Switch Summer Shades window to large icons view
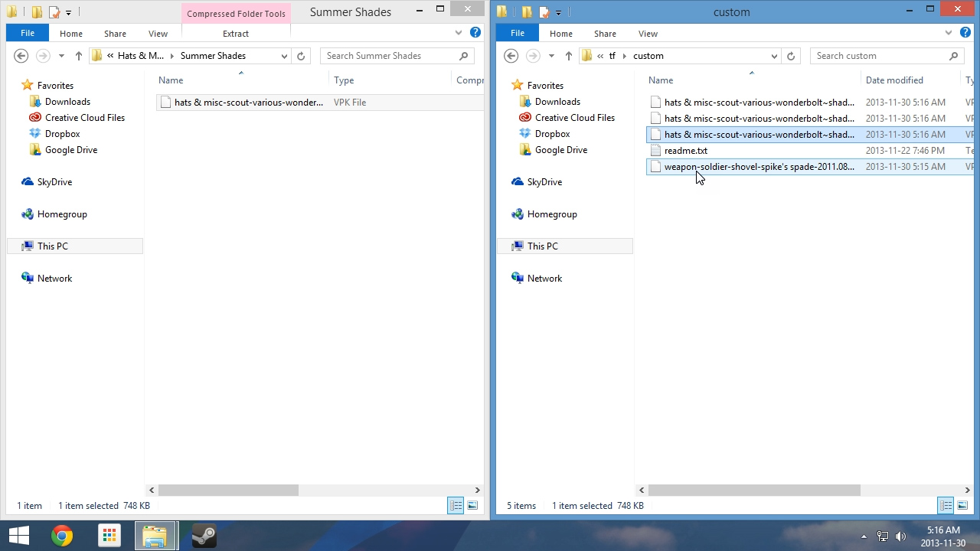The width and height of the screenshot is (980, 551). tap(472, 506)
